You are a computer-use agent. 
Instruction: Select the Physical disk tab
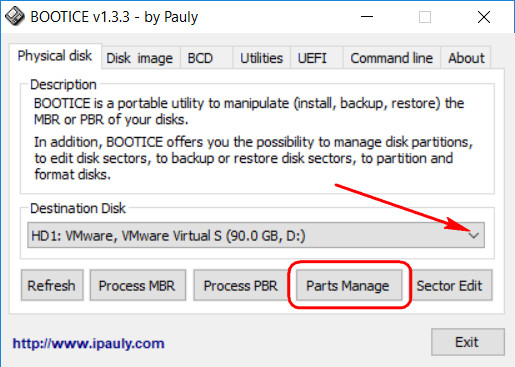(55, 56)
